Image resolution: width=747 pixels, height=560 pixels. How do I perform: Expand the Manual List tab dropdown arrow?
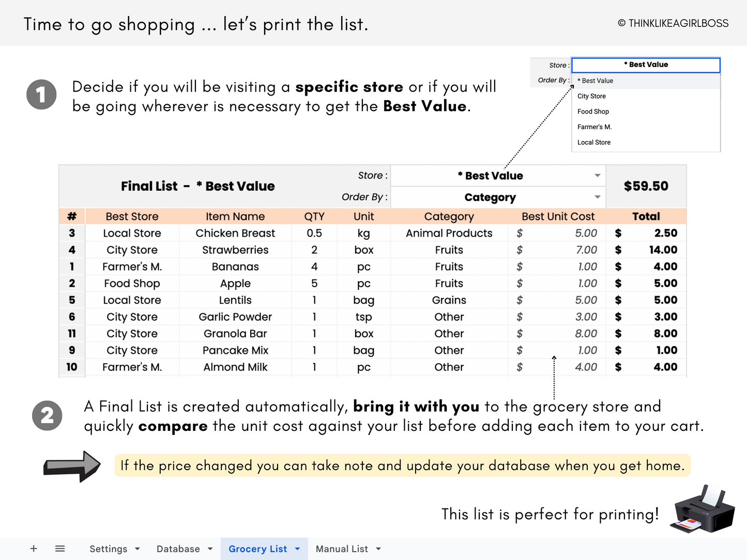pyautogui.click(x=379, y=549)
